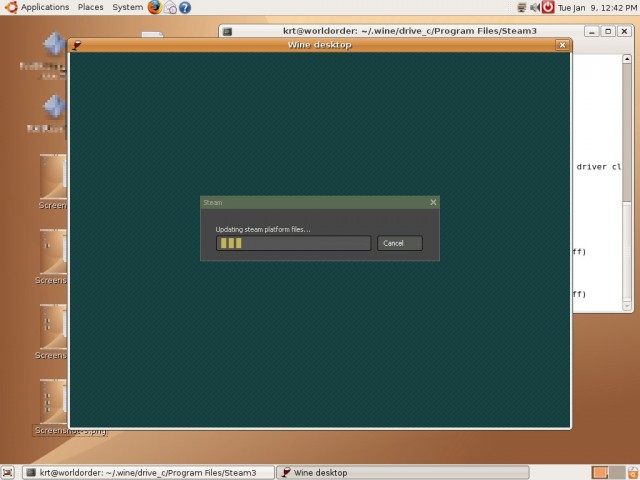Select the first Screenshot file thumbnail
This screenshot has width=640, height=480.
[x=53, y=176]
